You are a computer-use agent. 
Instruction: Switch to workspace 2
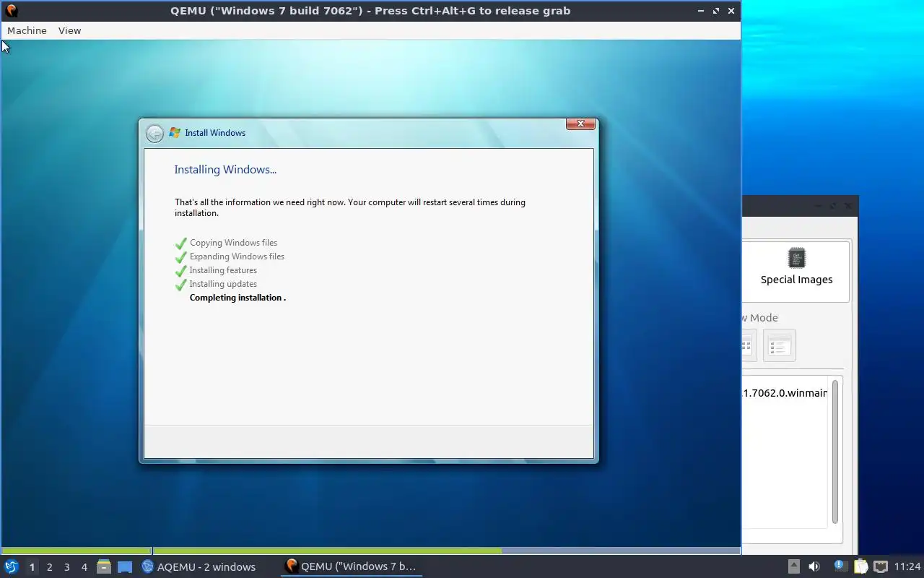coord(49,567)
